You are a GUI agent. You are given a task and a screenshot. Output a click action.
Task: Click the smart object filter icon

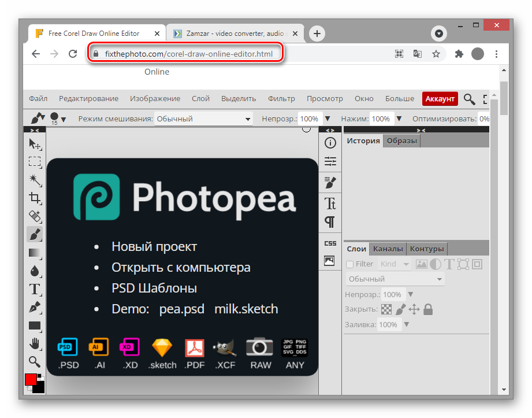coord(477,264)
